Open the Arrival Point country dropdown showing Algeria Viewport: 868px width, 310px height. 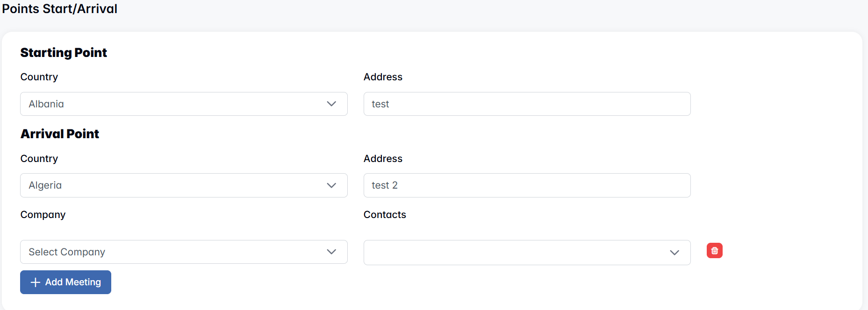tap(178, 185)
